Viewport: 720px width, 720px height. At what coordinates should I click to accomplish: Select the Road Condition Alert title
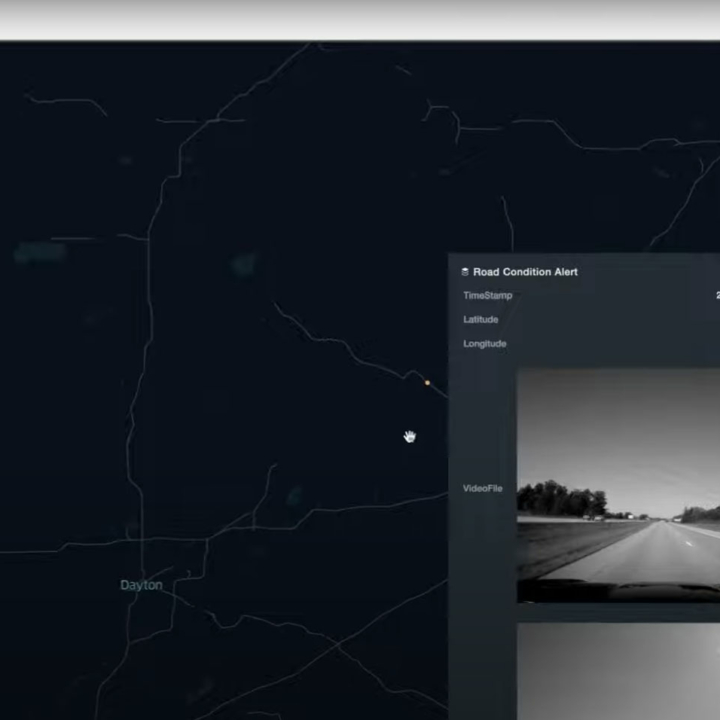point(525,272)
